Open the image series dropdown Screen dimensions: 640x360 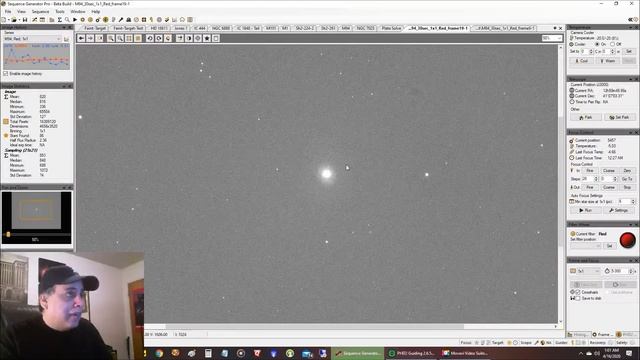(x=32, y=39)
